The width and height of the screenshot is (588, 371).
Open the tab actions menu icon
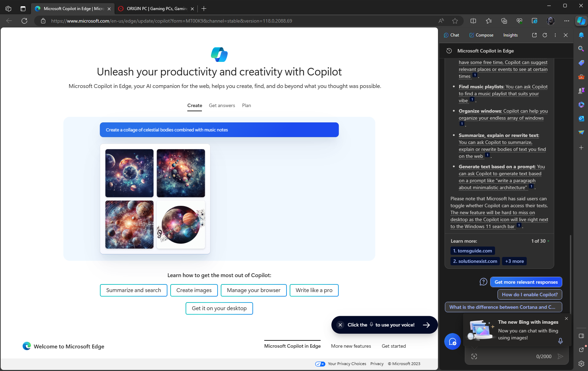[x=23, y=9]
